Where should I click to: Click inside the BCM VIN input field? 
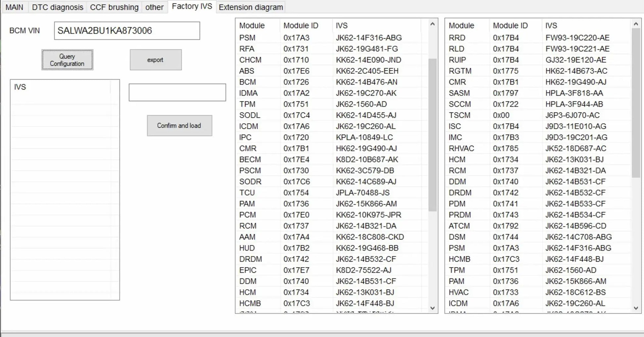127,31
